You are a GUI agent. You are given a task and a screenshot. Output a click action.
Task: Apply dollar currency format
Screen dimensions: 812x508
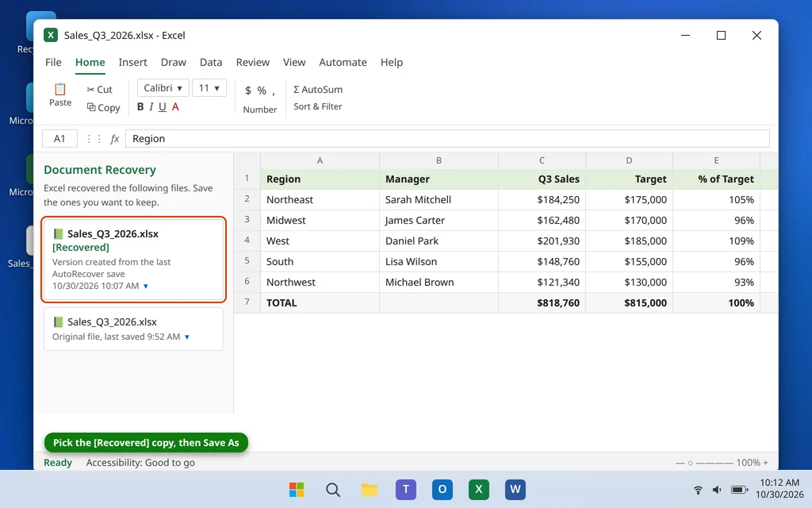coord(248,90)
